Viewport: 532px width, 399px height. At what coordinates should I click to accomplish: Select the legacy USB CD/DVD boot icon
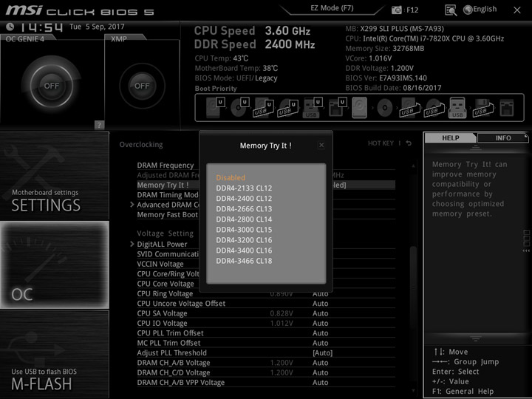(434, 108)
